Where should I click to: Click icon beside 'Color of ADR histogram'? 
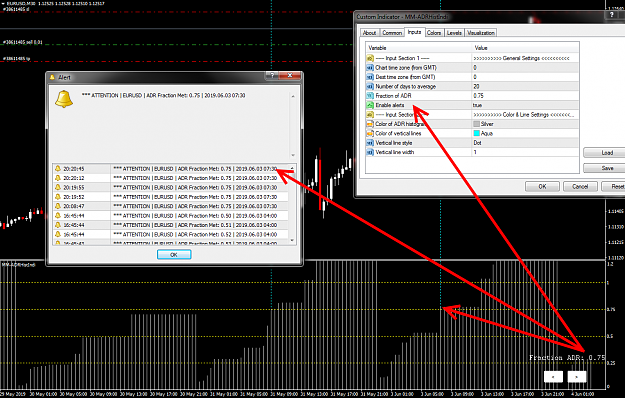point(370,124)
